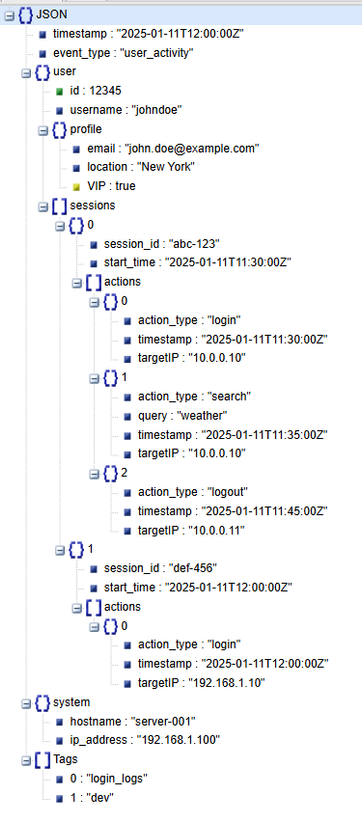Image resolution: width=362 pixels, height=822 pixels.
Task: Collapse the root JSON node
Action: (x=8, y=16)
